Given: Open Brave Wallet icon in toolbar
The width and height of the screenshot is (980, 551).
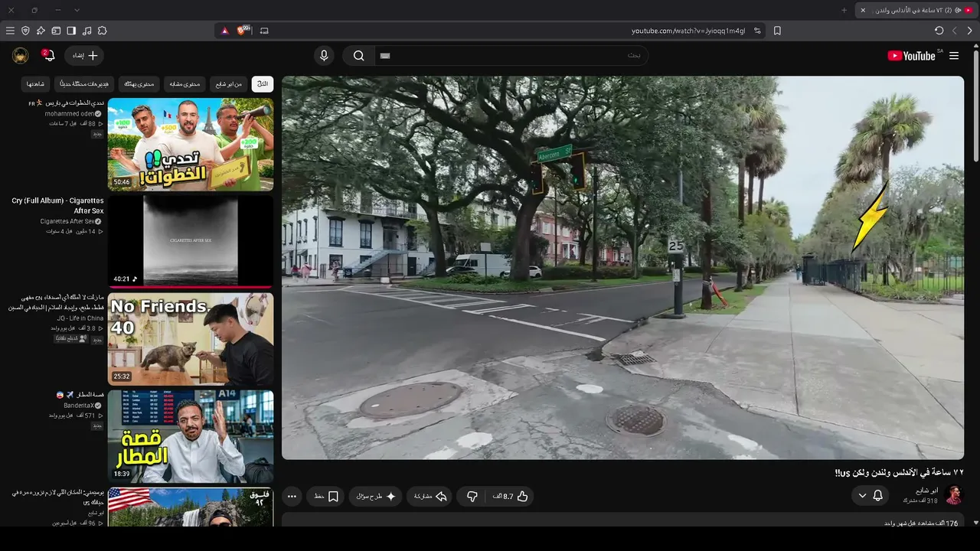Looking at the screenshot, I should point(56,31).
